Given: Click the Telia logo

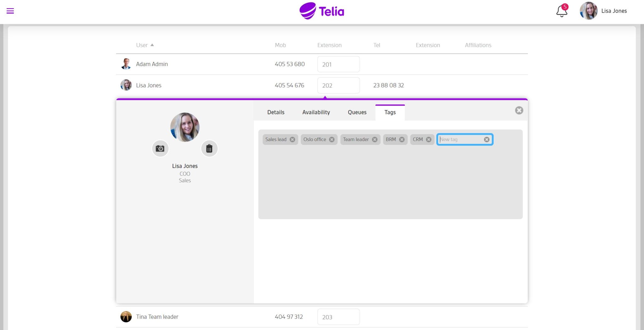Looking at the screenshot, I should [322, 11].
